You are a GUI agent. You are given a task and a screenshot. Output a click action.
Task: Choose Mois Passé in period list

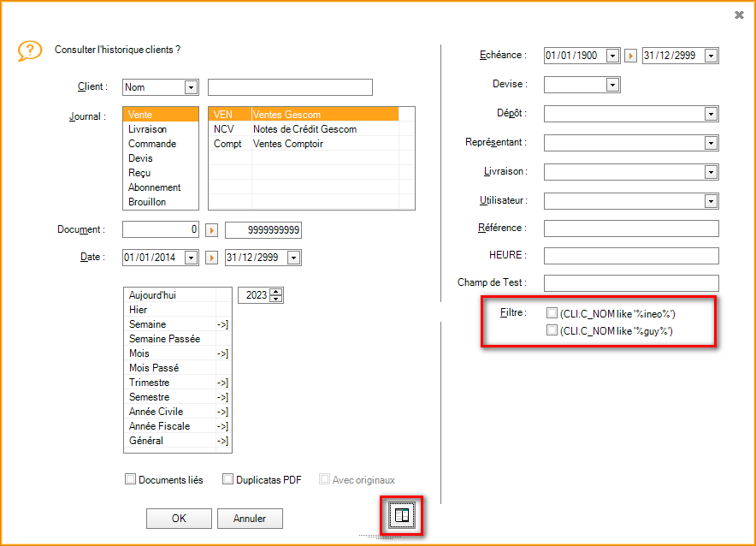click(154, 368)
